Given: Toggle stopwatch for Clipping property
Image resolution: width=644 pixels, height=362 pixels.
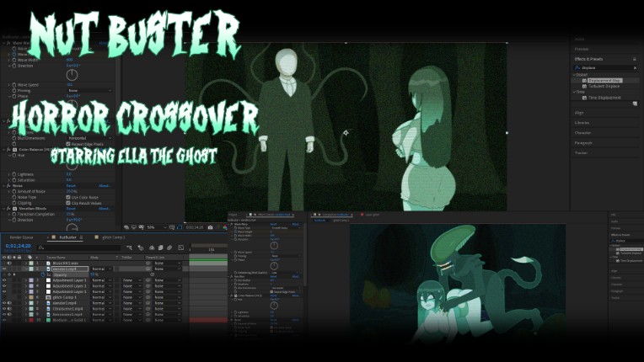Looking at the screenshot, I should pos(14,203).
